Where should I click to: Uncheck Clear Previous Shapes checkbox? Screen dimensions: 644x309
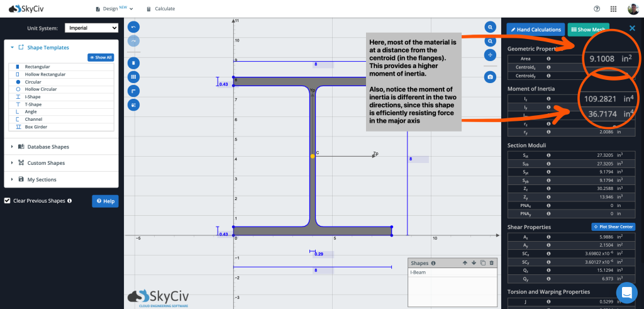coord(7,201)
